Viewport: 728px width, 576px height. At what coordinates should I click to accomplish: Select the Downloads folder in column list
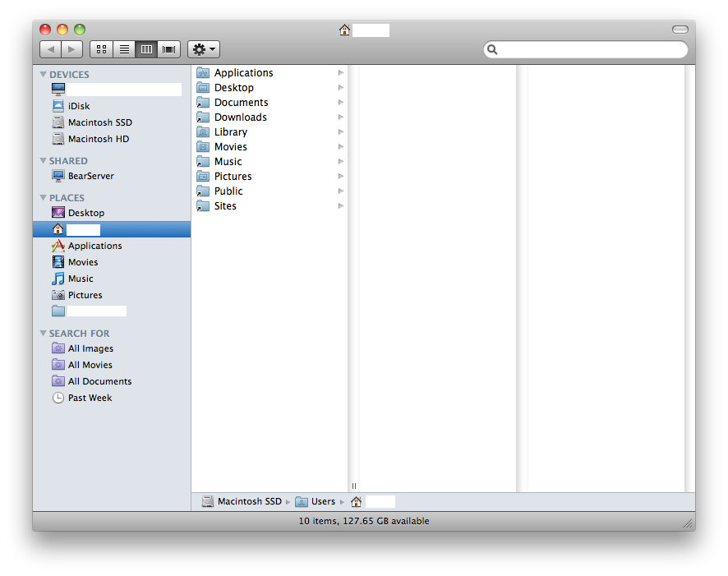pos(270,118)
